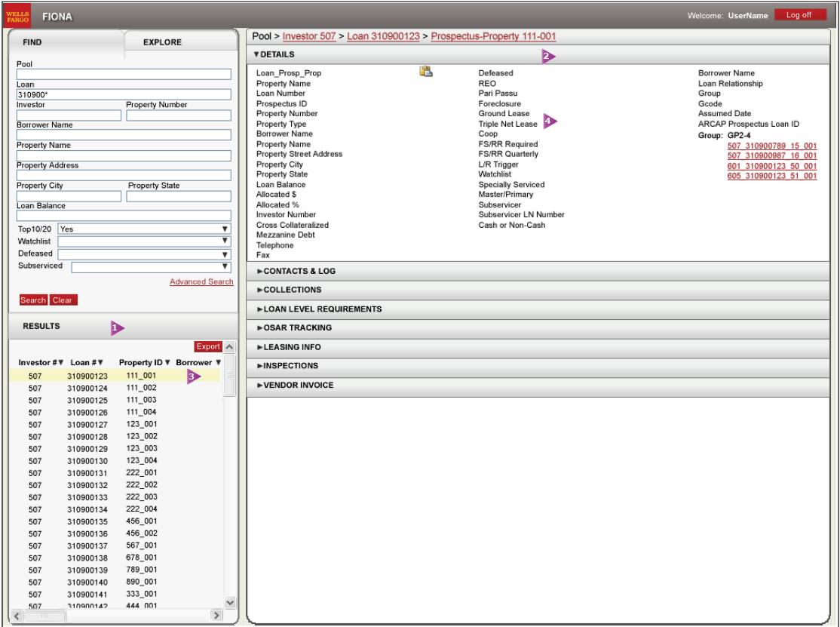This screenshot has height=627, width=840.
Task: Click Property ID 890_001 in results
Action: click(x=142, y=582)
